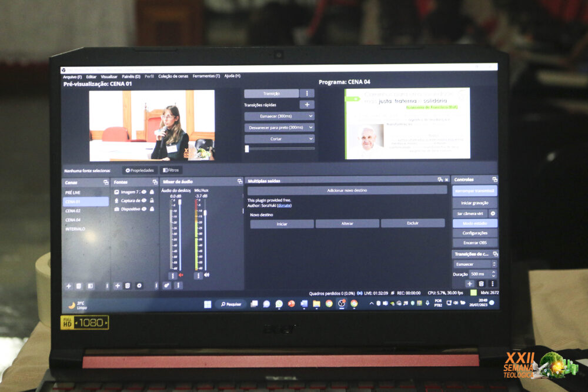Unmute the muted desktop audio speaker icon
Viewport: 588px width, 392px height.
click(x=181, y=275)
